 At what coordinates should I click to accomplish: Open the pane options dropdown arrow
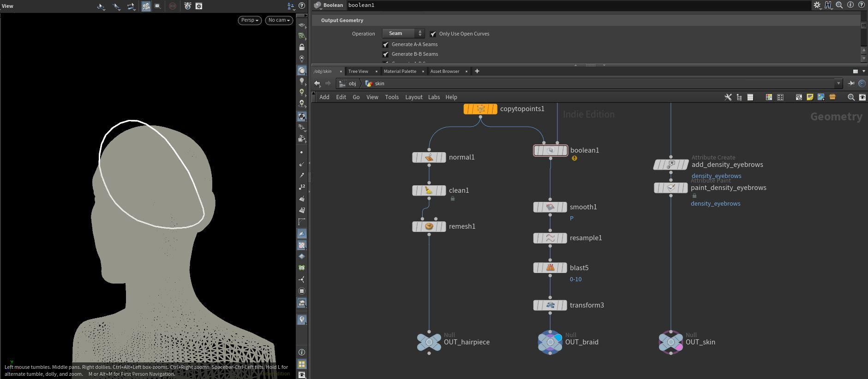click(x=864, y=71)
